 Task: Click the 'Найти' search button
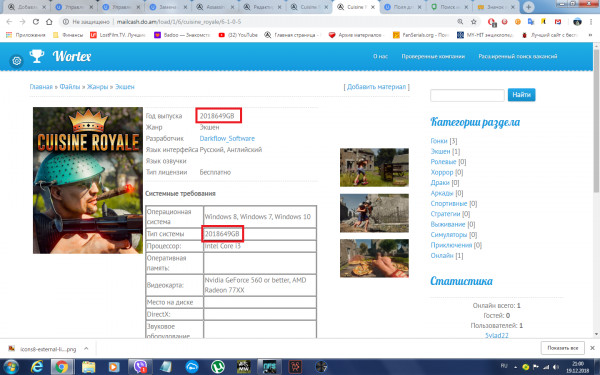[x=521, y=95]
